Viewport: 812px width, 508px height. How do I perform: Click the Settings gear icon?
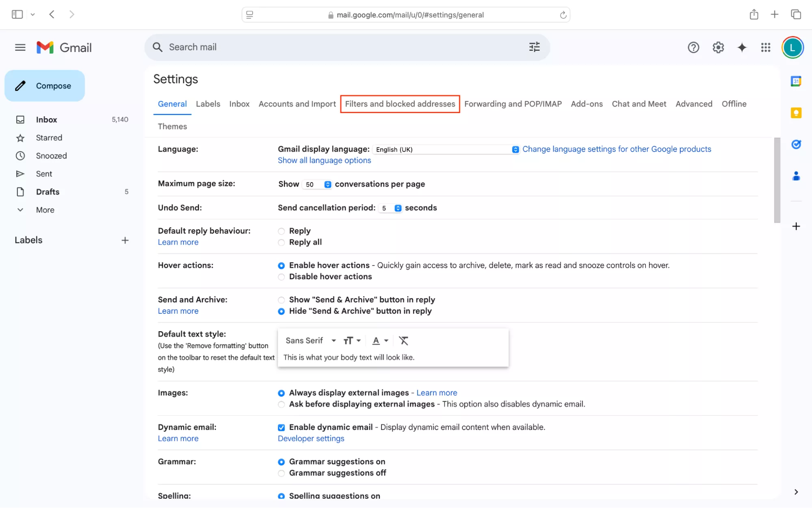tap(718, 48)
